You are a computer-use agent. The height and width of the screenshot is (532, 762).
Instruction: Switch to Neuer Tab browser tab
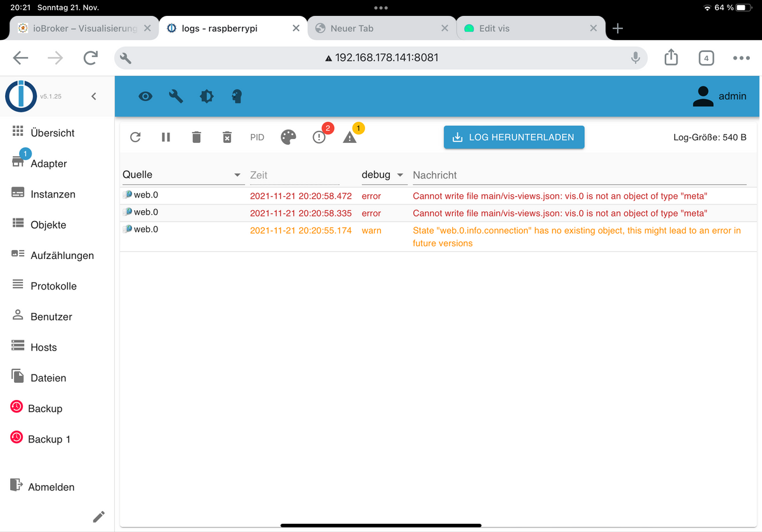(x=382, y=29)
